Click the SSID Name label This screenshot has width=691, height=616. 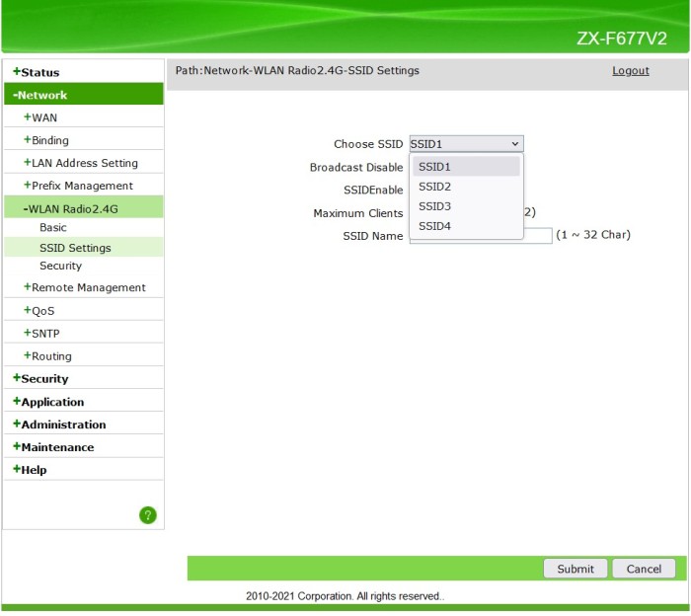pos(373,236)
